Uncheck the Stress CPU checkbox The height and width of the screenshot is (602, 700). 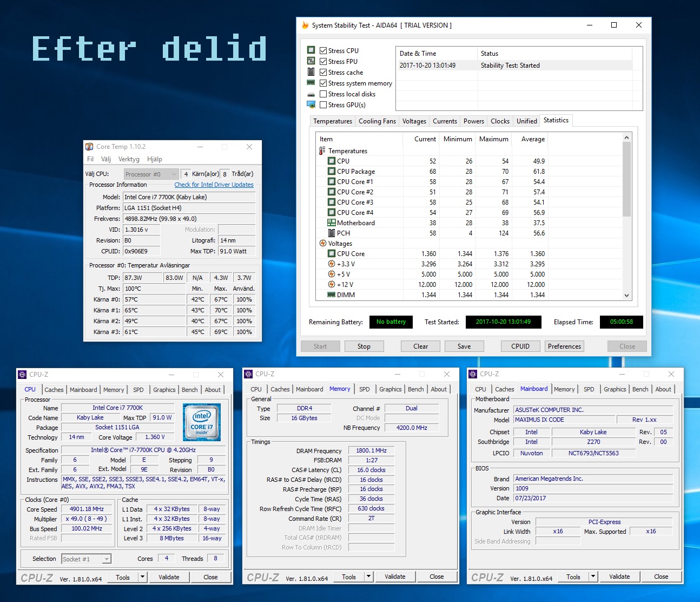coord(323,50)
